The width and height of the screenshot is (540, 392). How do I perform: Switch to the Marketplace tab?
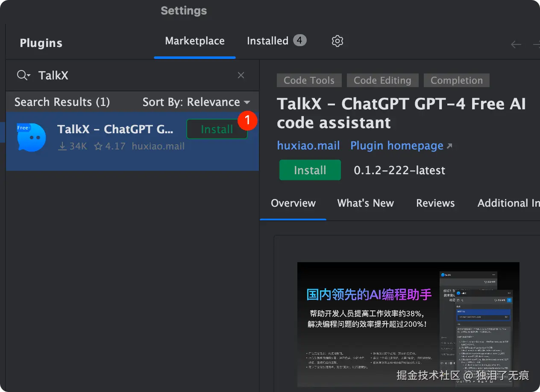[x=195, y=41]
